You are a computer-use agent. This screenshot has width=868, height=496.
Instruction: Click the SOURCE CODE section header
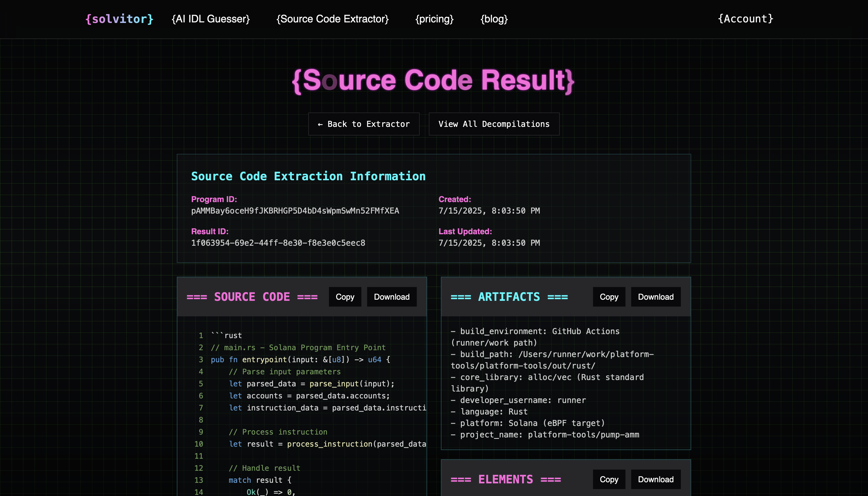[252, 297]
